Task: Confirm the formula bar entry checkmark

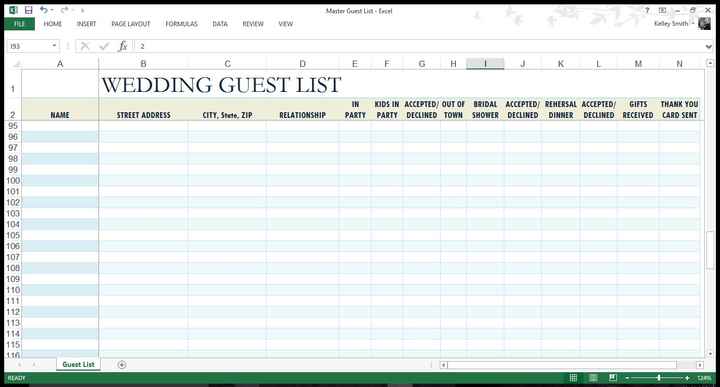Action: click(104, 46)
